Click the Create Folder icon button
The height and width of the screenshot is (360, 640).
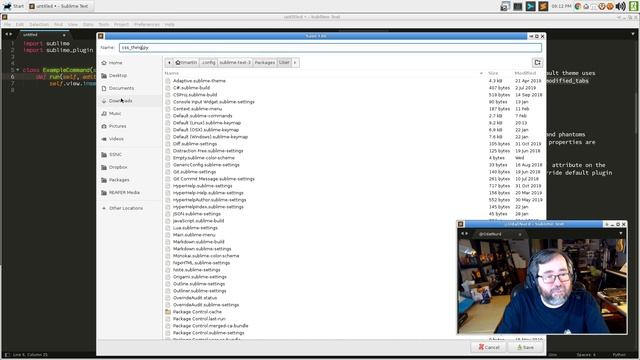tap(537, 62)
